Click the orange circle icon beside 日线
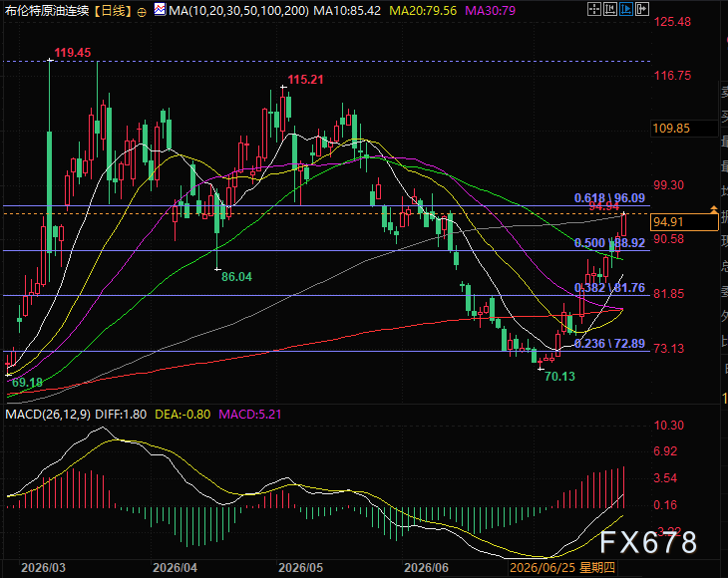The width and height of the screenshot is (728, 578). click(x=142, y=12)
